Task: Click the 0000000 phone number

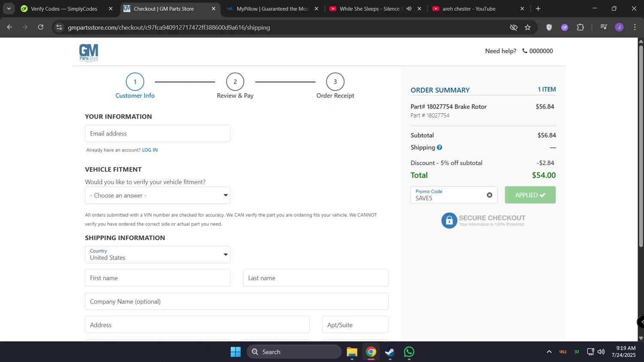Action: pyautogui.click(x=541, y=51)
